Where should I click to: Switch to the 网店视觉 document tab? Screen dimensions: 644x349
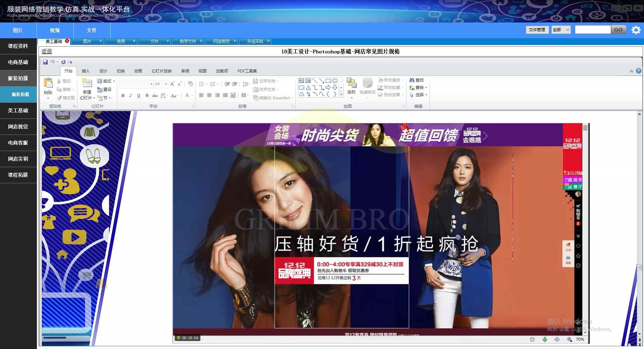221,41
